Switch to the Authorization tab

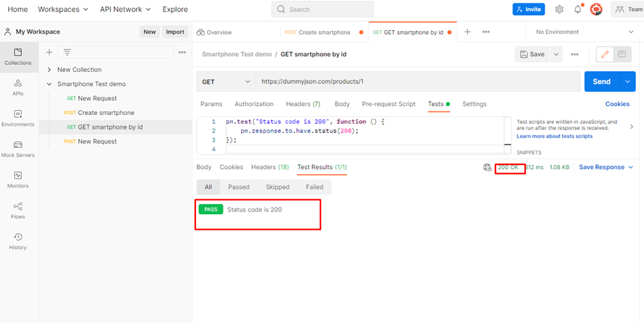pos(253,104)
